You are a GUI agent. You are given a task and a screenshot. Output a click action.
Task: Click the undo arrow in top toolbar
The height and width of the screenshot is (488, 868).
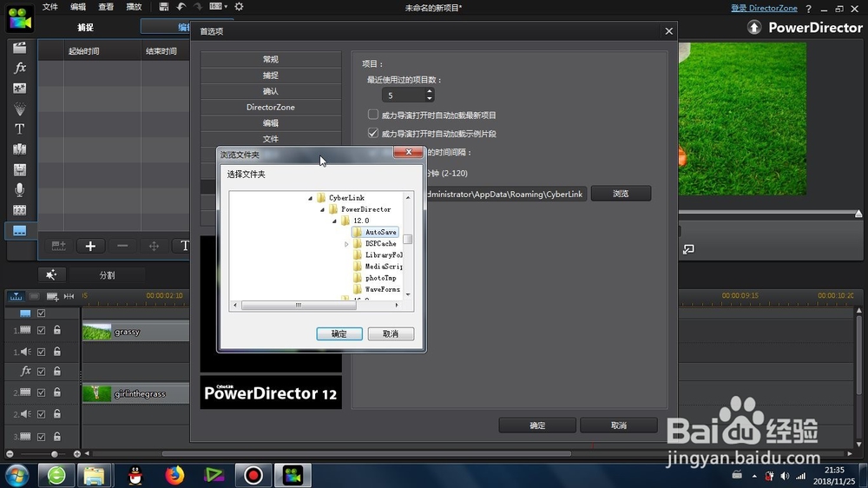pos(181,7)
